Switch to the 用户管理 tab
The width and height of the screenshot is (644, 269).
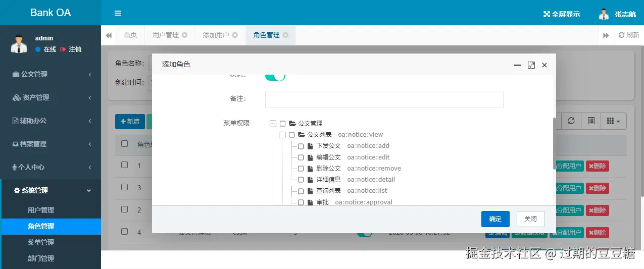coord(166,35)
